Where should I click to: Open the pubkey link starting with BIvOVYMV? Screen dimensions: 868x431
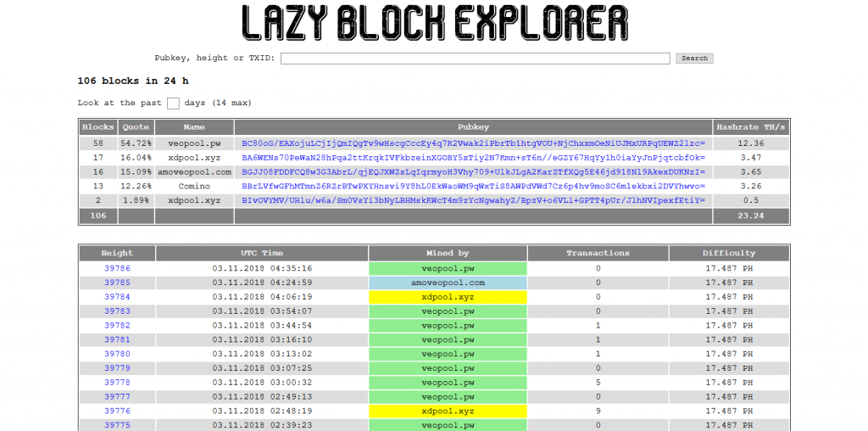(473, 200)
